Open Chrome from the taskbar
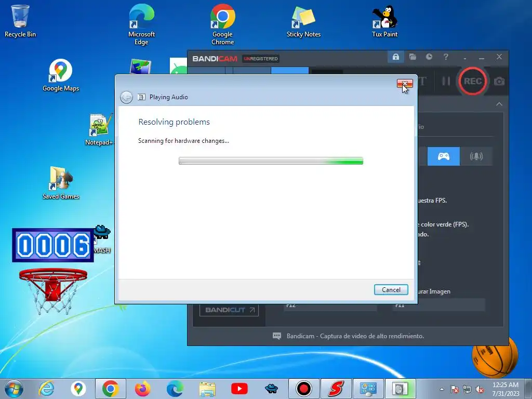Viewport: 532px width, 399px height. point(110,389)
